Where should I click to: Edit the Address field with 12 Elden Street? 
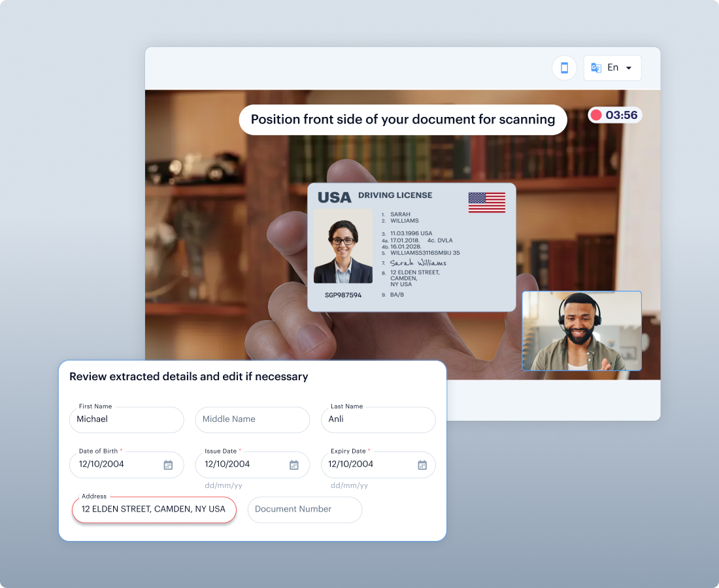[x=154, y=510]
